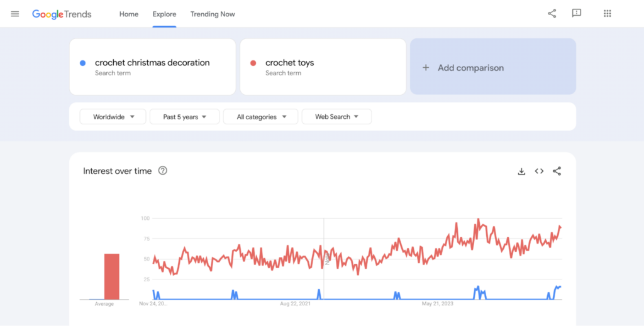Click the red crochet toys color dot
This screenshot has height=326, width=644.
click(x=253, y=63)
